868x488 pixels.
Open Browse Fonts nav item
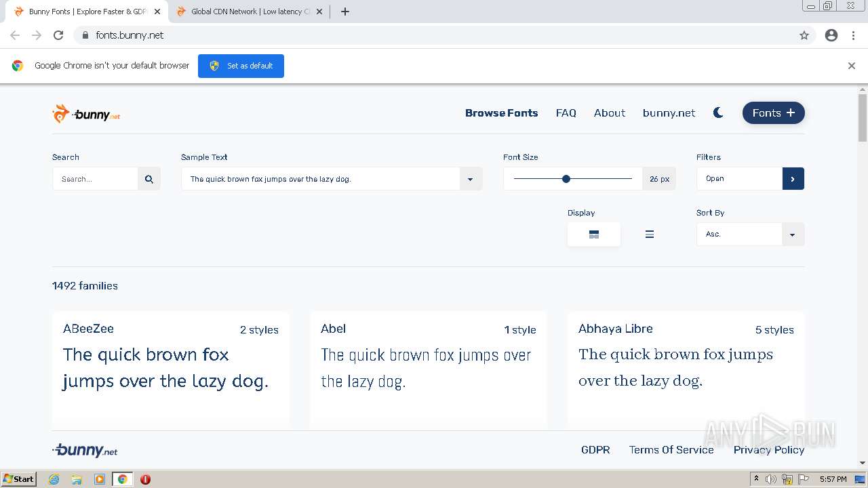point(502,113)
